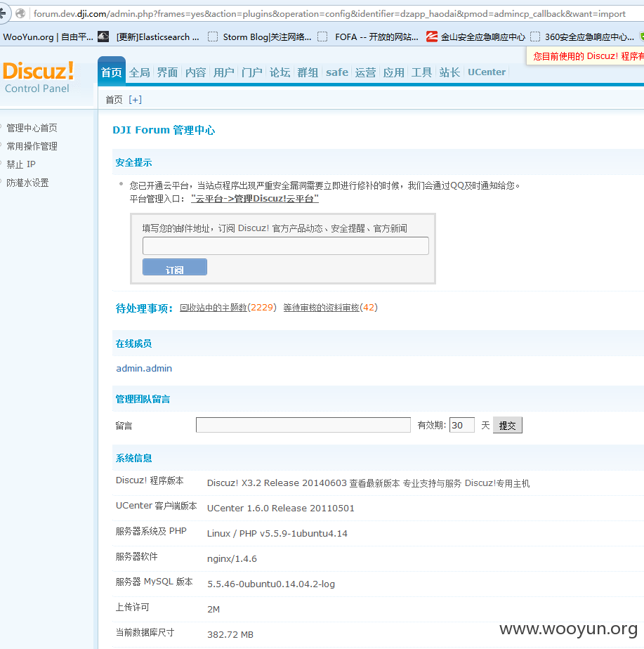The height and width of the screenshot is (649, 644).
Task: Click the red Discuz! version warning notice
Action: pos(585,56)
